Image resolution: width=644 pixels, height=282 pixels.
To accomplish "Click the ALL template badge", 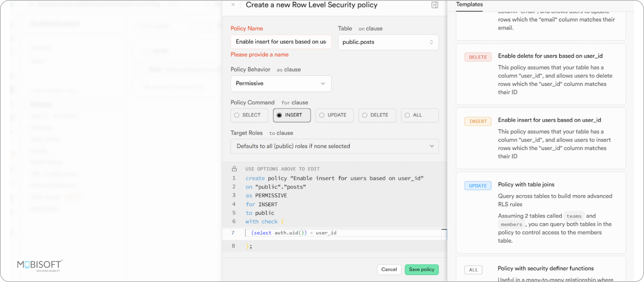I will click(473, 270).
